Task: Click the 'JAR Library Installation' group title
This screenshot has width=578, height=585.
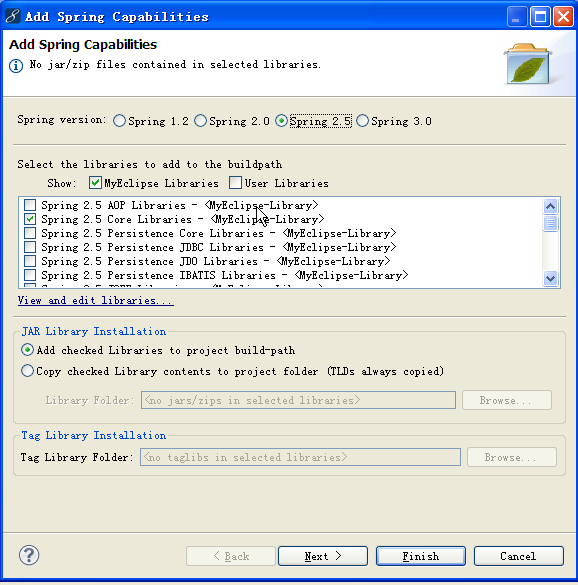Action: [94, 331]
